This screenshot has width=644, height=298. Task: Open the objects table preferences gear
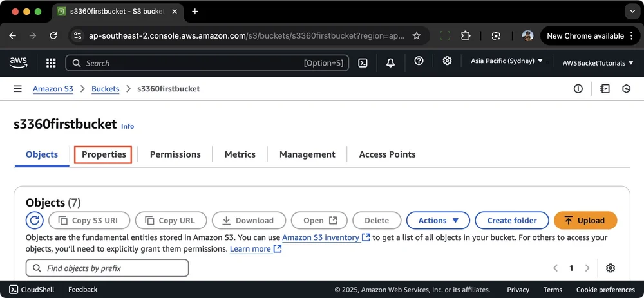[611, 268]
